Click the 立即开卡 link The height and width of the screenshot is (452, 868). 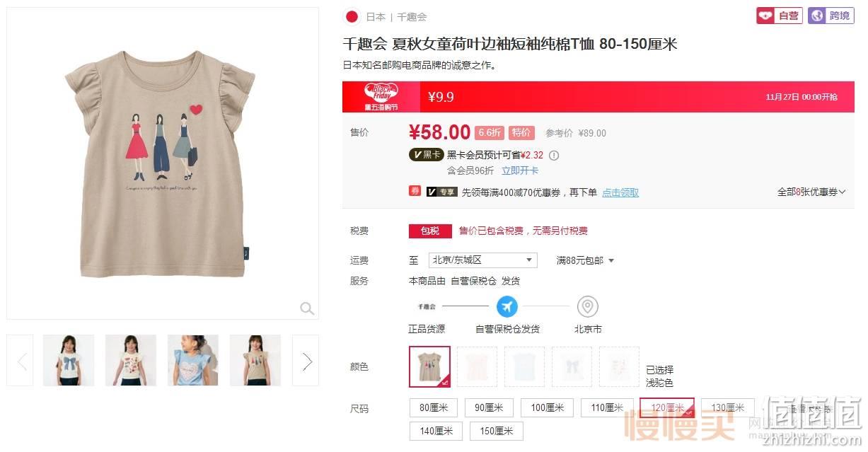(x=520, y=170)
